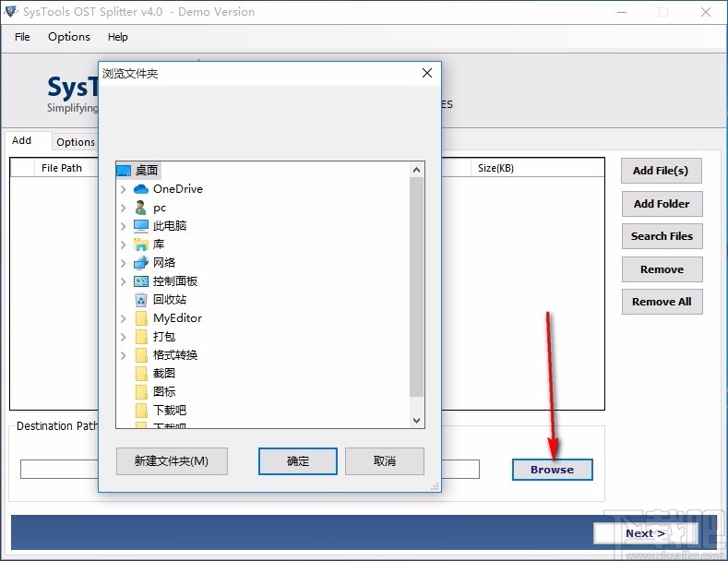Screen dimensions: 728x561
Task: Expand the OneDrive tree node
Action: 123,189
